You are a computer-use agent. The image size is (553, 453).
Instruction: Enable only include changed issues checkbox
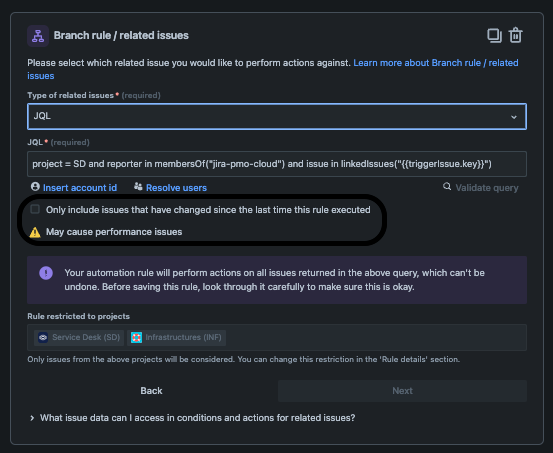tap(35, 209)
